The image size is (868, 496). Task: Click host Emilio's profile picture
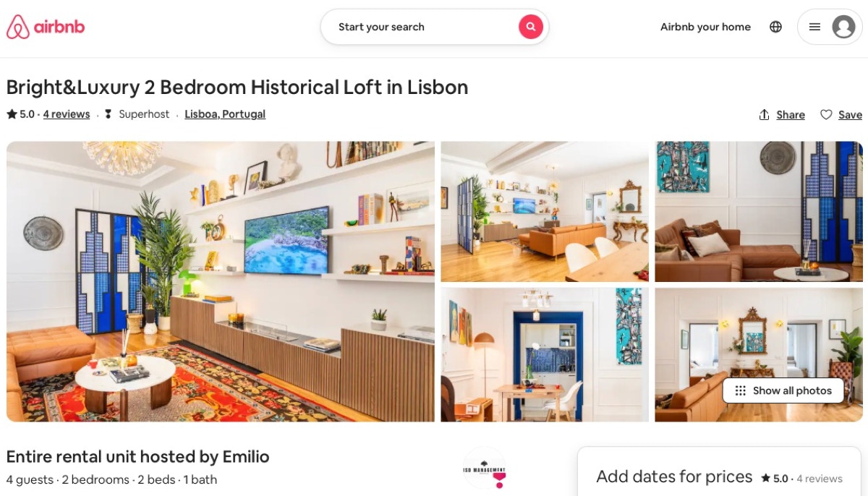pyautogui.click(x=485, y=468)
